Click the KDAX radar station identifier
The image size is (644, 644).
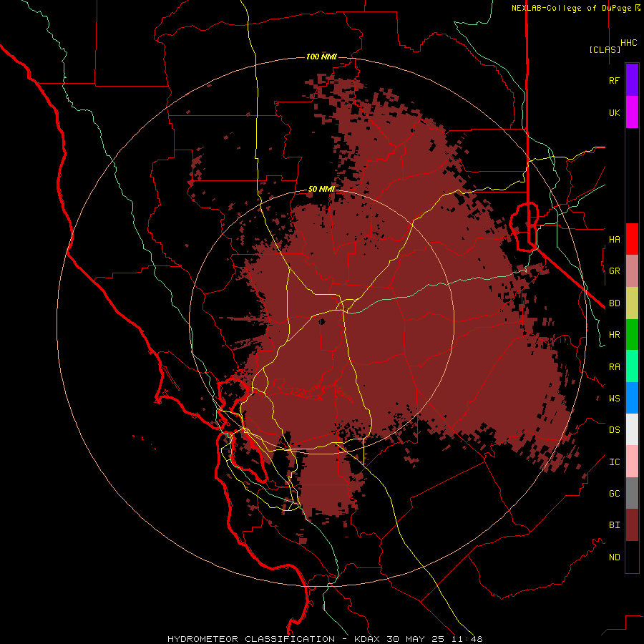(367, 639)
